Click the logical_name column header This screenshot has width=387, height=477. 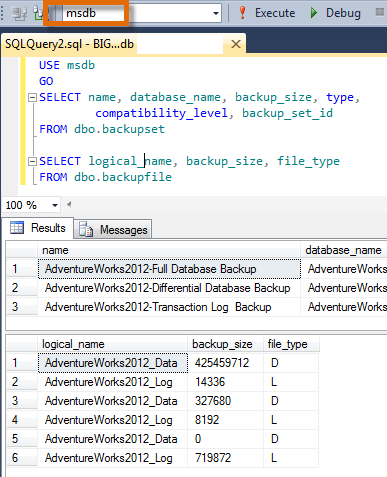click(113, 344)
